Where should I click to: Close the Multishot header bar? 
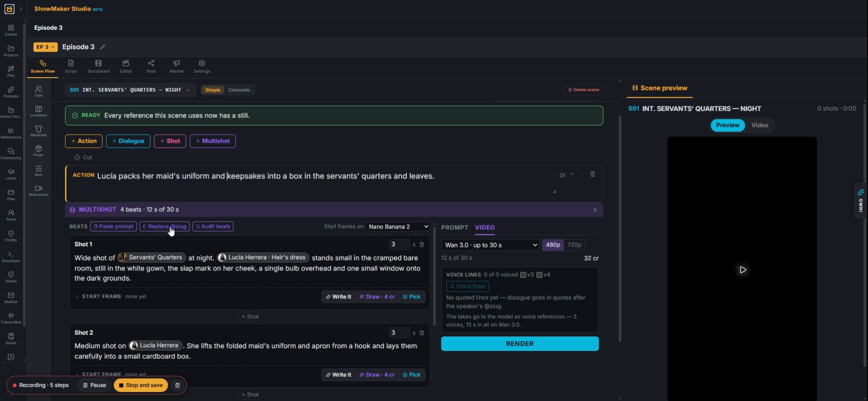pyautogui.click(x=595, y=210)
